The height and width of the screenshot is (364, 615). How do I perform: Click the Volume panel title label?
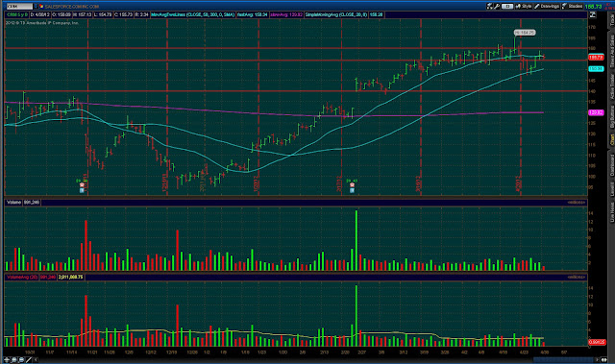click(13, 203)
